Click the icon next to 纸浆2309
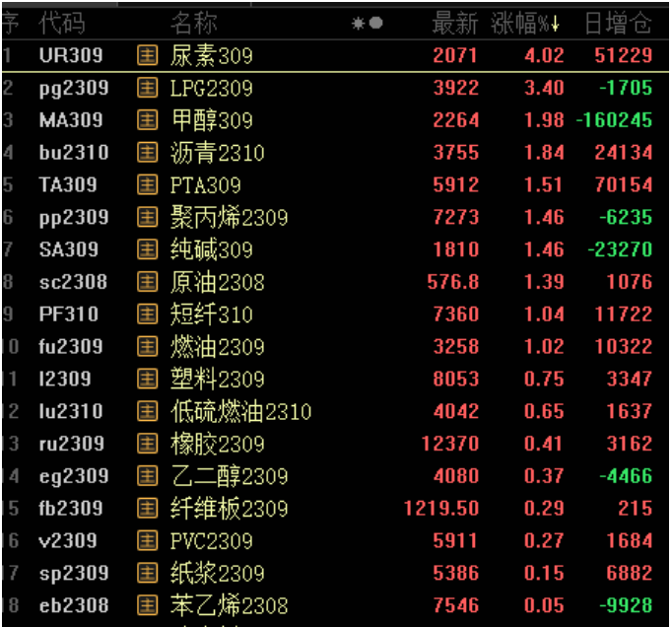The width and height of the screenshot is (672, 627). coord(147,573)
